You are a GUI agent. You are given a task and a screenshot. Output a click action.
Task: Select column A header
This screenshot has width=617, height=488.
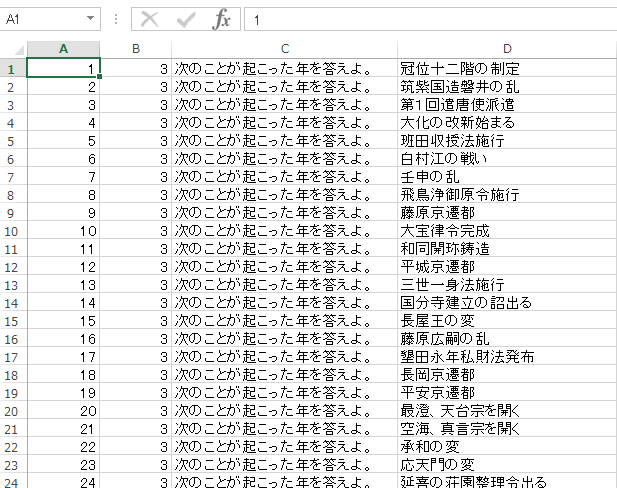pos(63,49)
